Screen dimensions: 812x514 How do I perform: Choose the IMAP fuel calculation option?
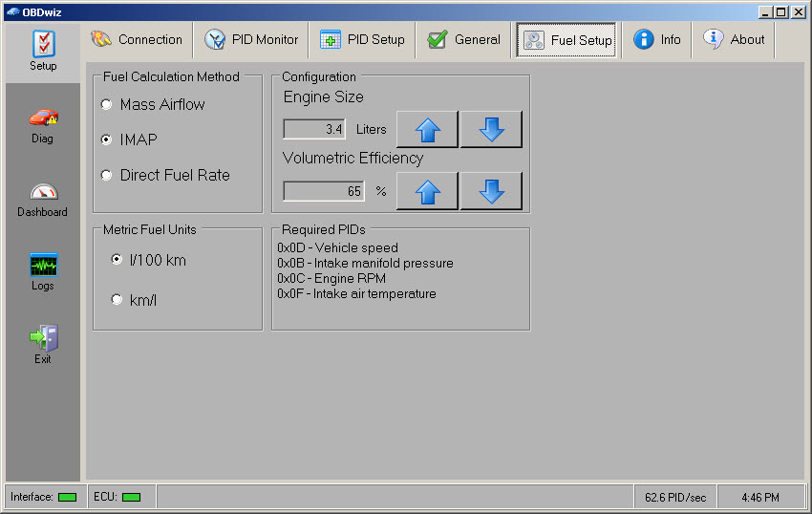pyautogui.click(x=106, y=139)
